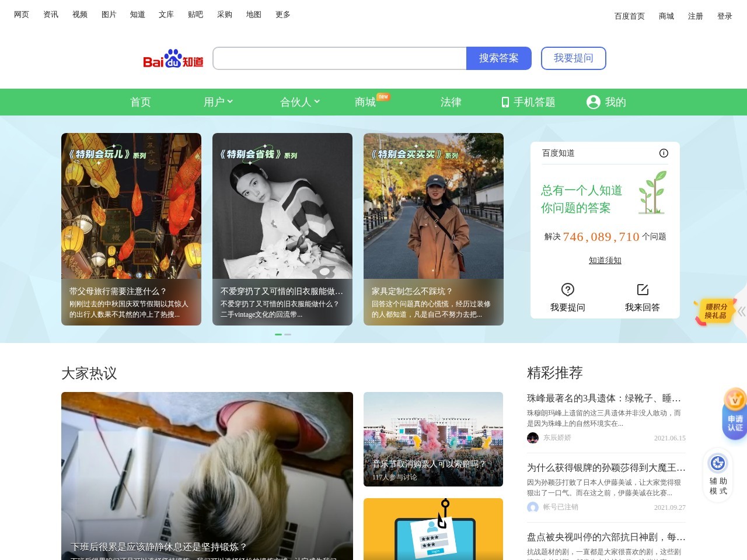Click inside the search input field
The height and width of the screenshot is (560, 747).
[338, 58]
